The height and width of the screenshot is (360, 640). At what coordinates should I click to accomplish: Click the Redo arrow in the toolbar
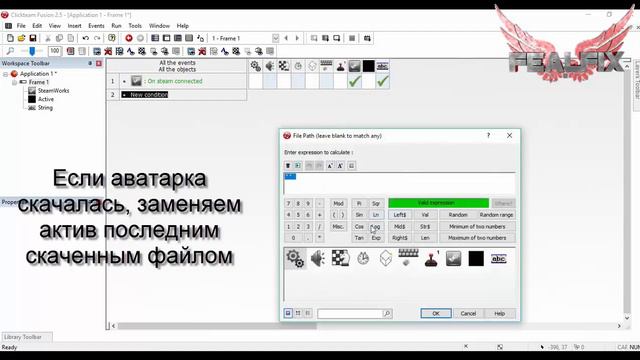click(x=97, y=38)
